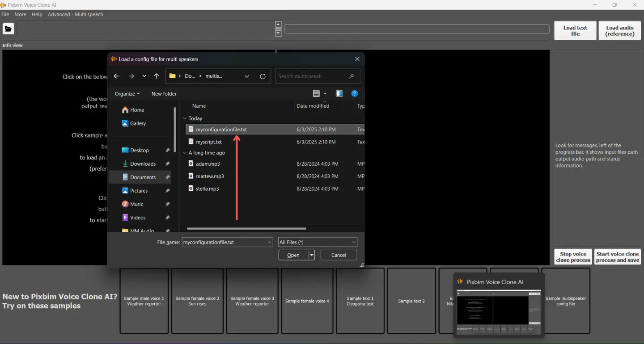This screenshot has height=344, width=644.
Task: Load Sample text 1 Cleoparta text
Action: click(360, 301)
